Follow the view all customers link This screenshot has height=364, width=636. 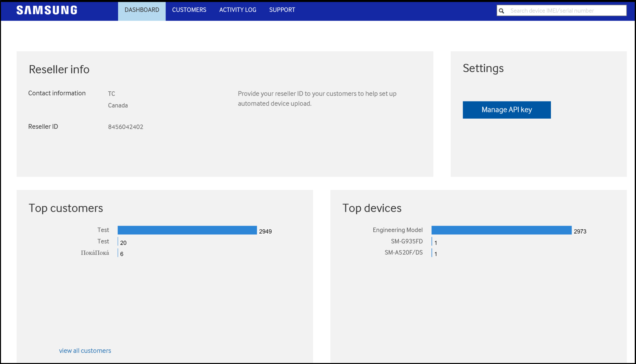(85, 351)
